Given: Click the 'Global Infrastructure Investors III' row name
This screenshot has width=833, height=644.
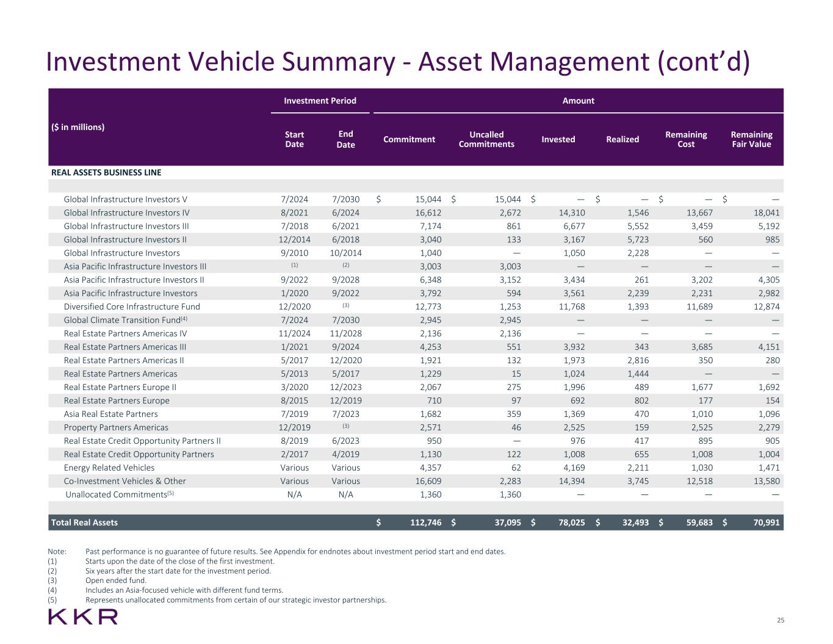Looking at the screenshot, I should point(128,226).
